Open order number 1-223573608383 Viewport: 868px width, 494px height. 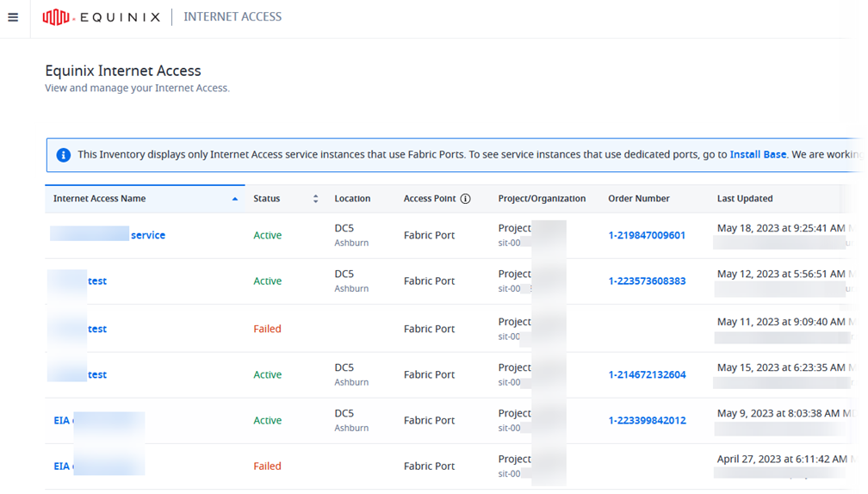pos(647,281)
